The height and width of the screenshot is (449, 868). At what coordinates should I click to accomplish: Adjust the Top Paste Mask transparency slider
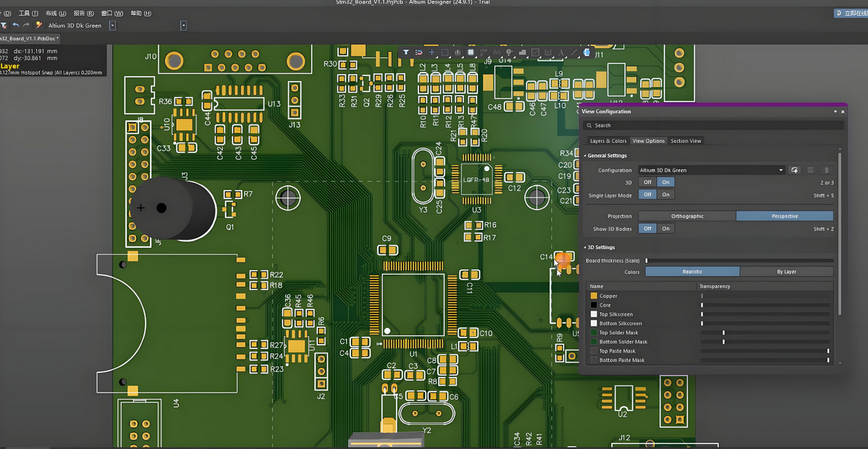pyautogui.click(x=765, y=351)
